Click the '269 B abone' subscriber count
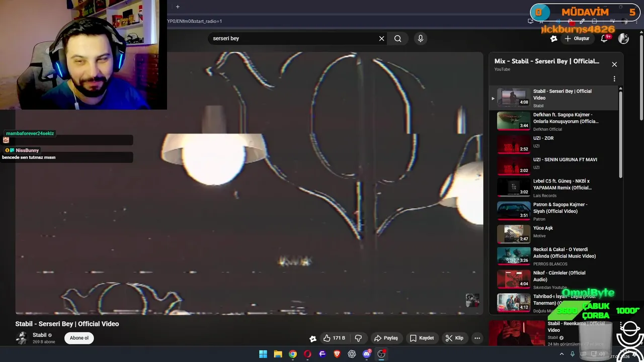The image size is (644, 362). click(x=44, y=342)
